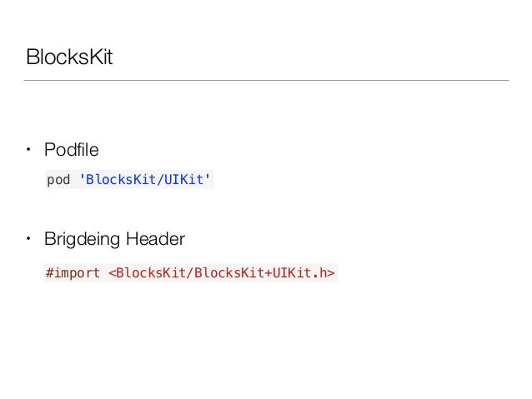This screenshot has width=532, height=399.
Task: Click the plus sign in BlocksKit+UIKit.h
Action: 269,273
